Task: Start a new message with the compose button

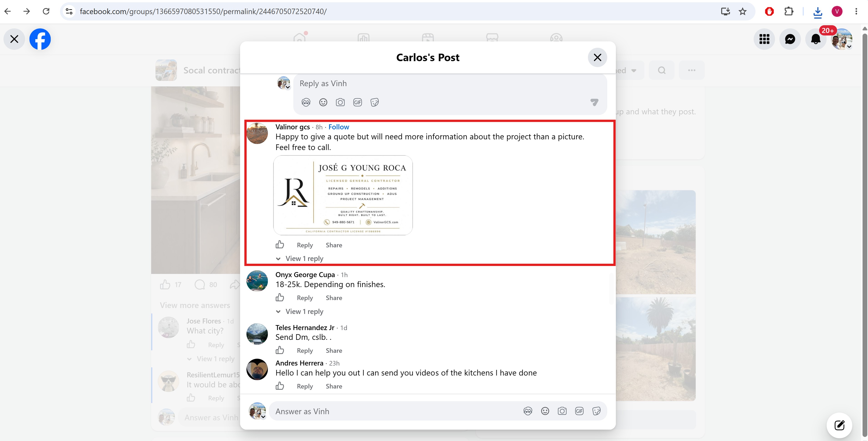Action: [839, 426]
